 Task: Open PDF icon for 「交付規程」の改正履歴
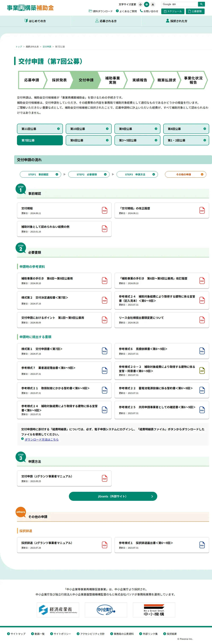[202, 210]
